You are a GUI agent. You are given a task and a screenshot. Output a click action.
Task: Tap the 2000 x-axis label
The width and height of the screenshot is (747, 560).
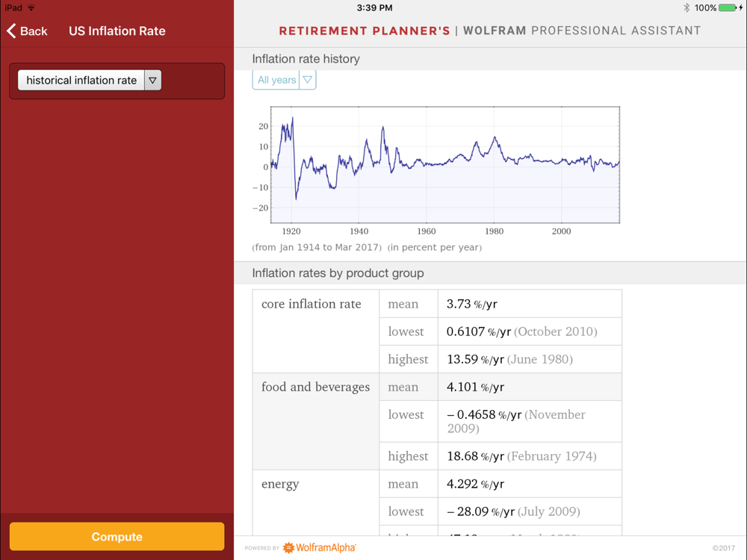click(561, 231)
